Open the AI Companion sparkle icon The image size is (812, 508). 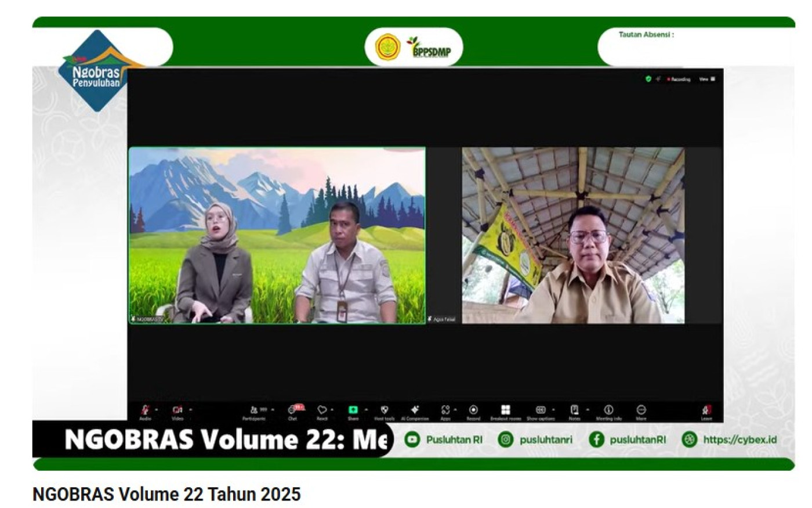coord(415,410)
